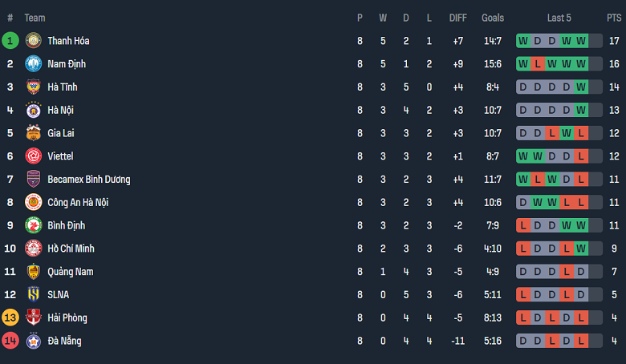Viewport: 626px width, 364px height.
Task: Click the Goals column header
Action: coord(493,18)
